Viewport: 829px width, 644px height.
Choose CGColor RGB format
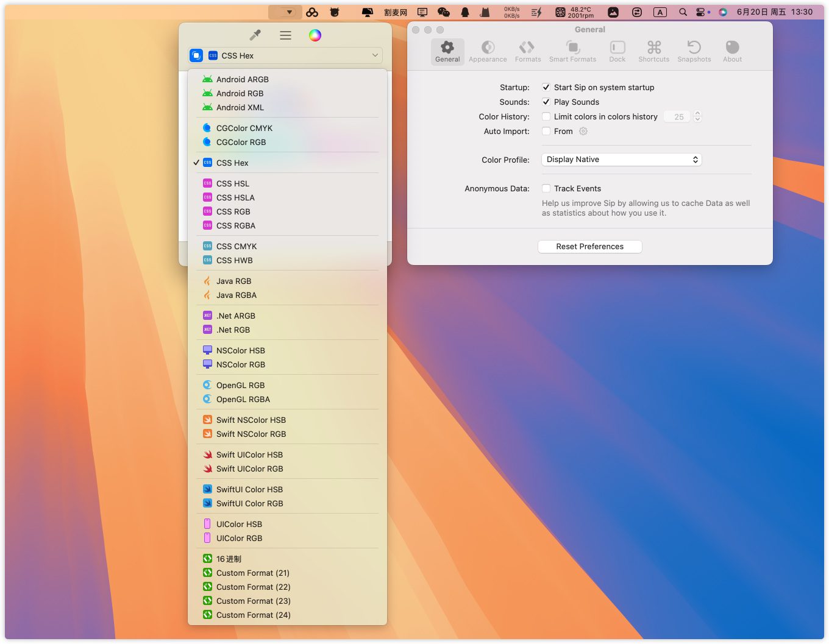pyautogui.click(x=288, y=142)
